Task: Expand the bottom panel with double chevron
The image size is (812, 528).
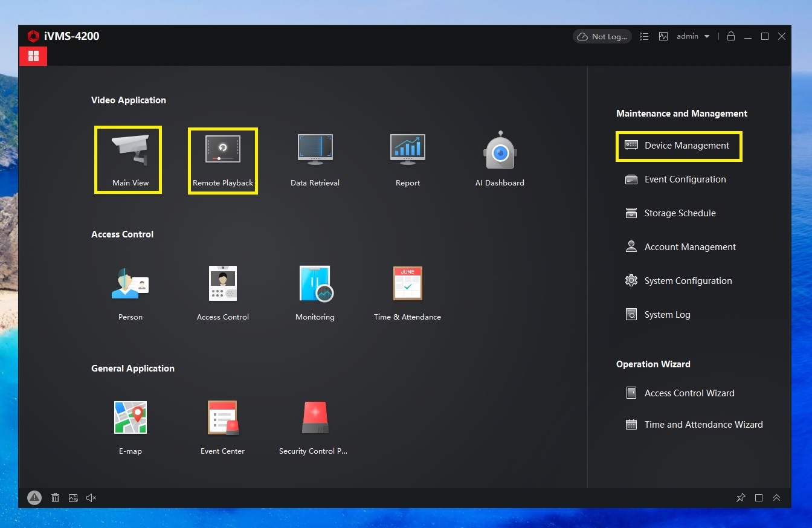Action: [x=777, y=498]
